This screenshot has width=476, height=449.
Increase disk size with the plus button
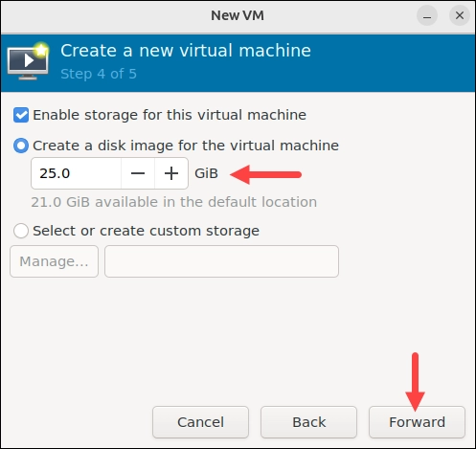[x=171, y=173]
